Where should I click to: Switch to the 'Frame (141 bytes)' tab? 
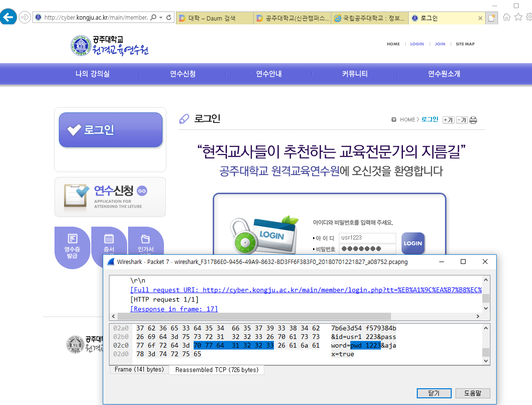click(x=139, y=369)
